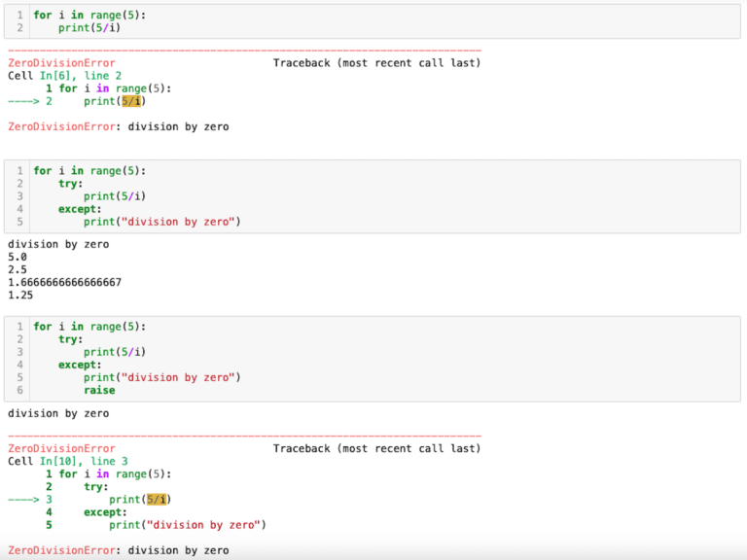Click line number 6 gutter in third cell
The height and width of the screenshot is (560, 747).
tap(20, 390)
